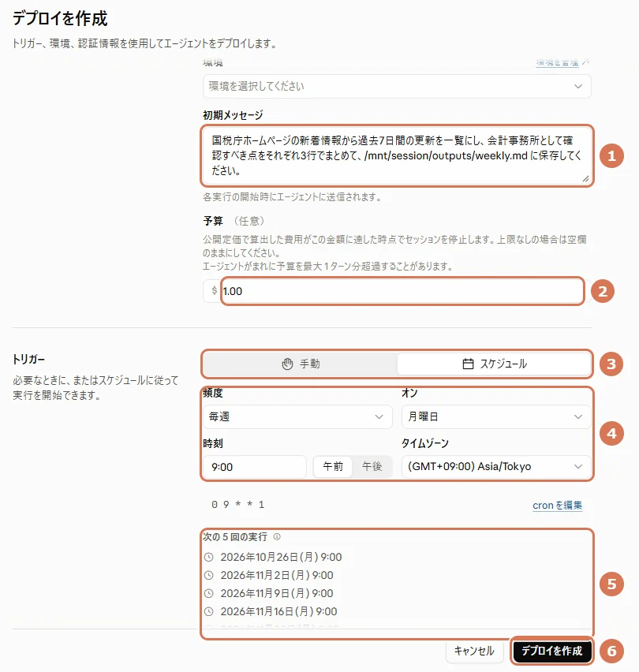Open the 頻度 dropdown showing 毎週
This screenshot has width=639, height=672.
click(297, 416)
